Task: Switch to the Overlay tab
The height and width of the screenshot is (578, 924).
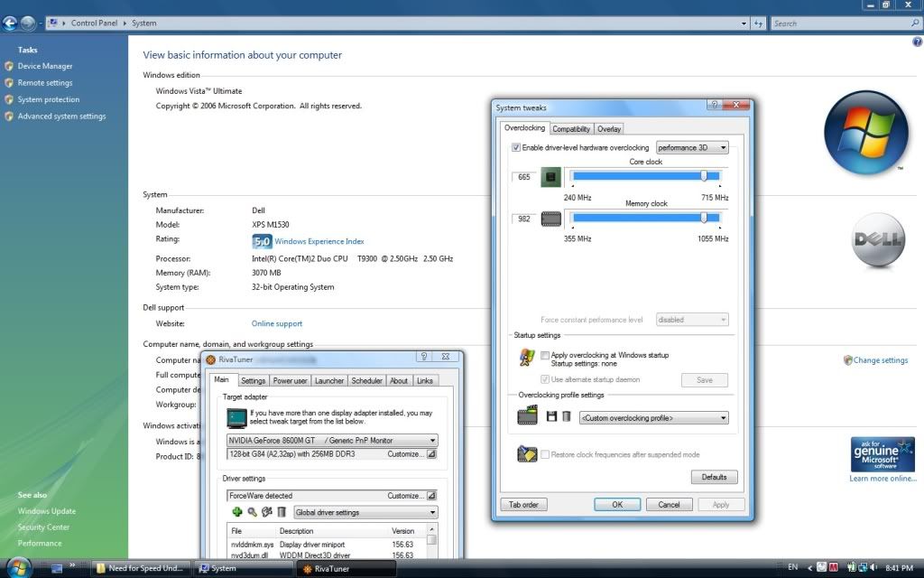Action: pos(609,128)
